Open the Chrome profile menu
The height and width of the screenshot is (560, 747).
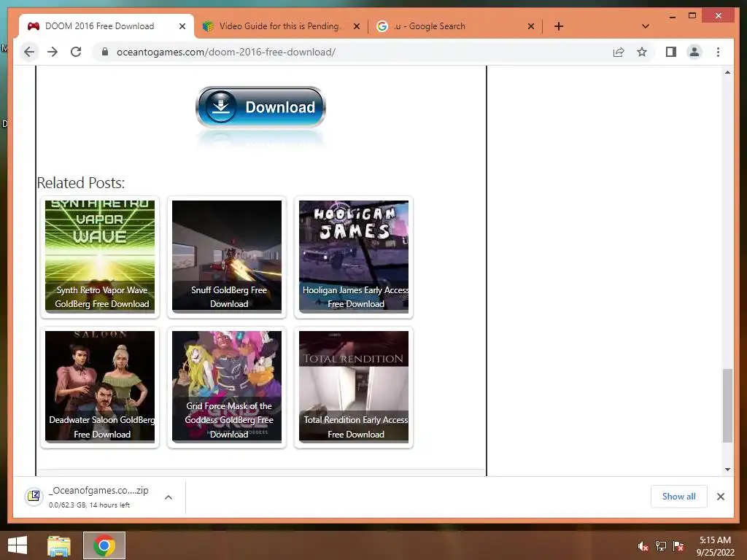tap(694, 52)
